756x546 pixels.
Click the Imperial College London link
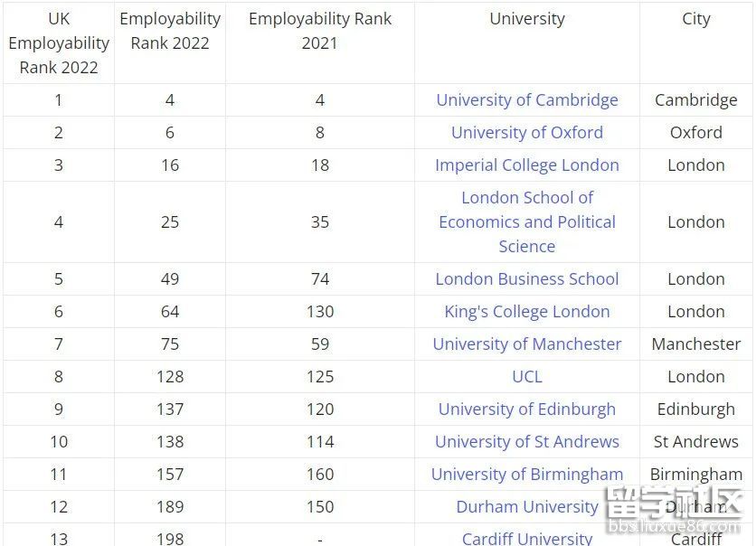527,165
